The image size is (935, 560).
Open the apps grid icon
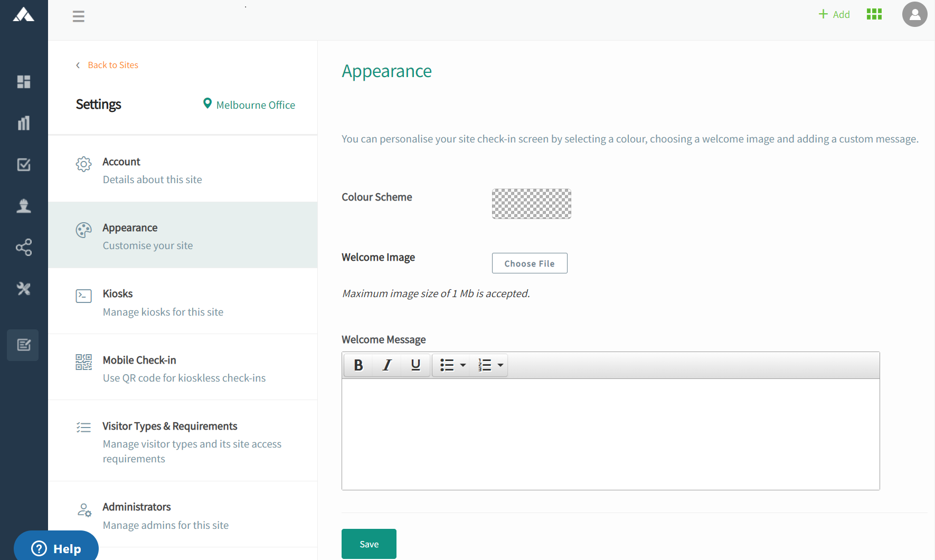(x=874, y=14)
